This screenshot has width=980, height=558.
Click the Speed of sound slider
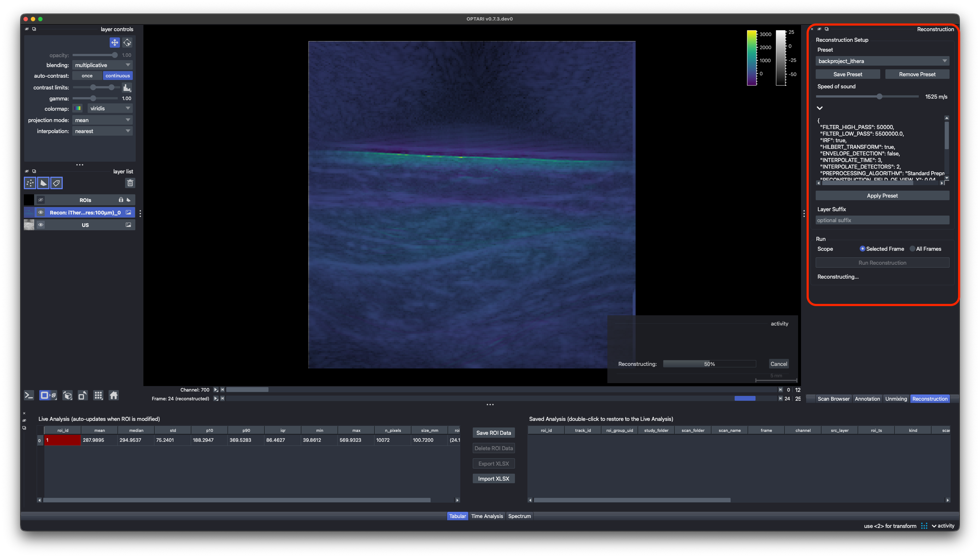[867, 96]
